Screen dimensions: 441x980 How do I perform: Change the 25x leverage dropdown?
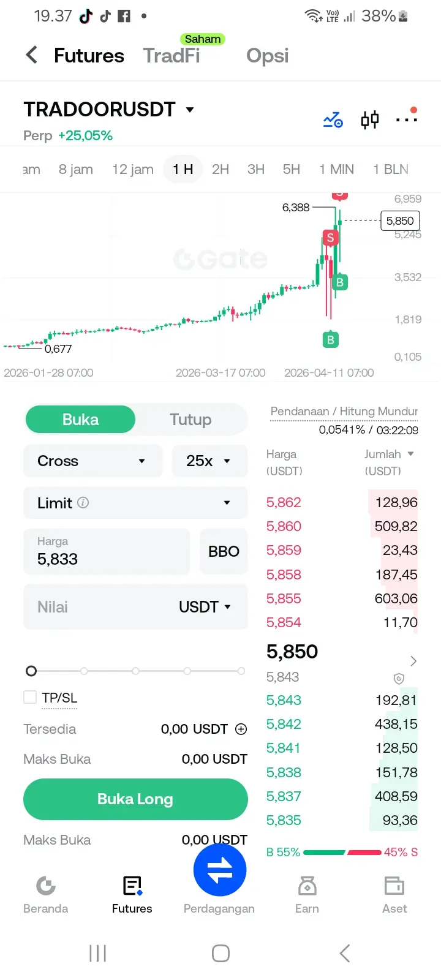[x=209, y=461]
